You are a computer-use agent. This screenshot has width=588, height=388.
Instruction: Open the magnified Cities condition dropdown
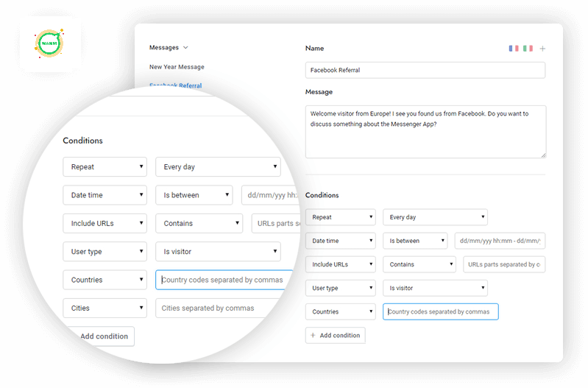[105, 308]
